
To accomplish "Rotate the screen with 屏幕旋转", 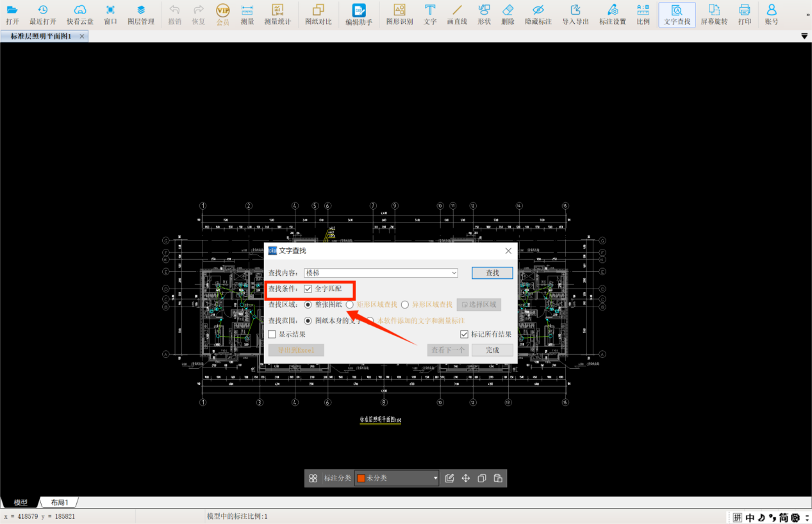I will 714,14.
